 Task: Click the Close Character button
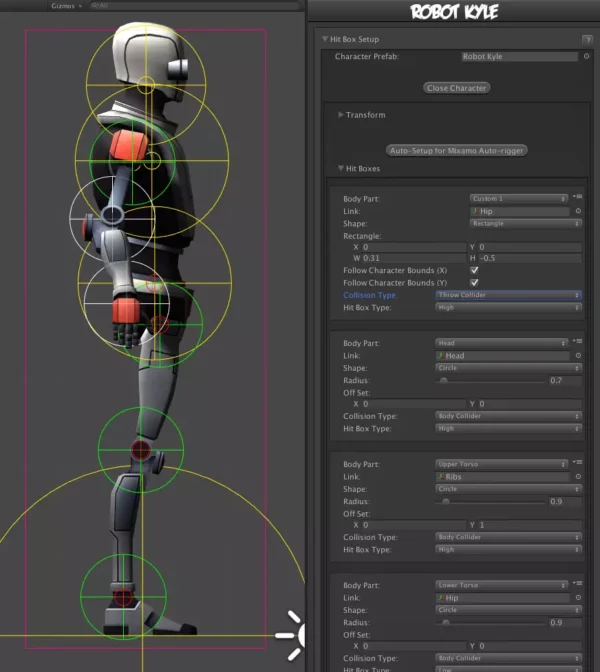[456, 88]
